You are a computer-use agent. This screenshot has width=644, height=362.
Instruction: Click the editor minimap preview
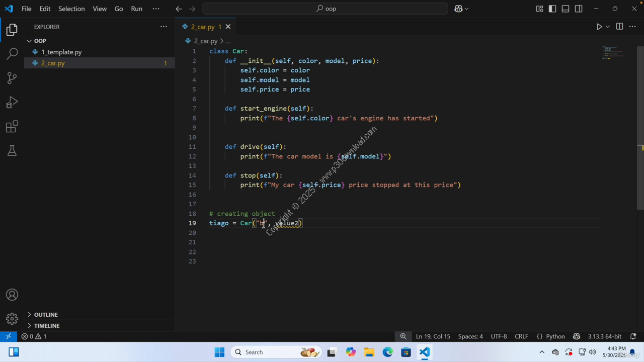612,53
